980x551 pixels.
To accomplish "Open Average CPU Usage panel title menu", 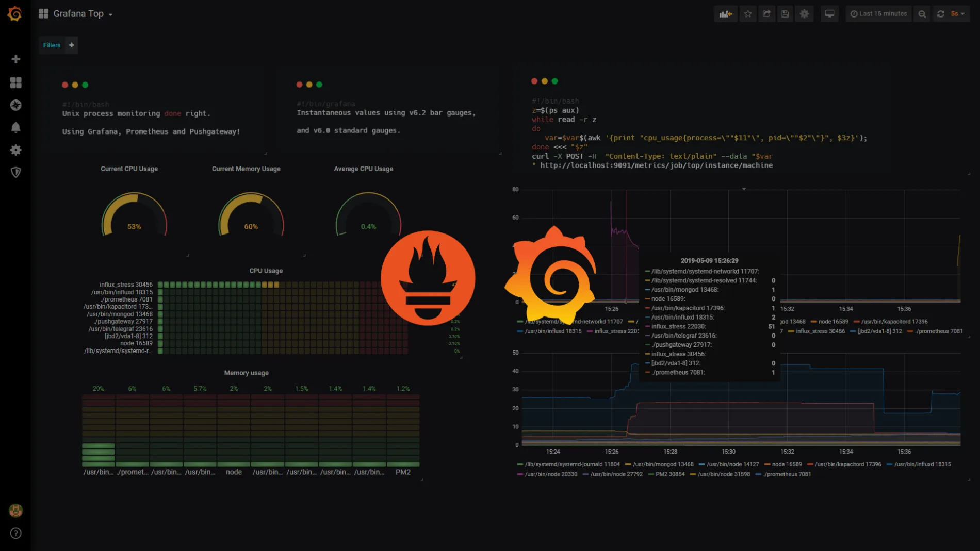I will click(364, 169).
